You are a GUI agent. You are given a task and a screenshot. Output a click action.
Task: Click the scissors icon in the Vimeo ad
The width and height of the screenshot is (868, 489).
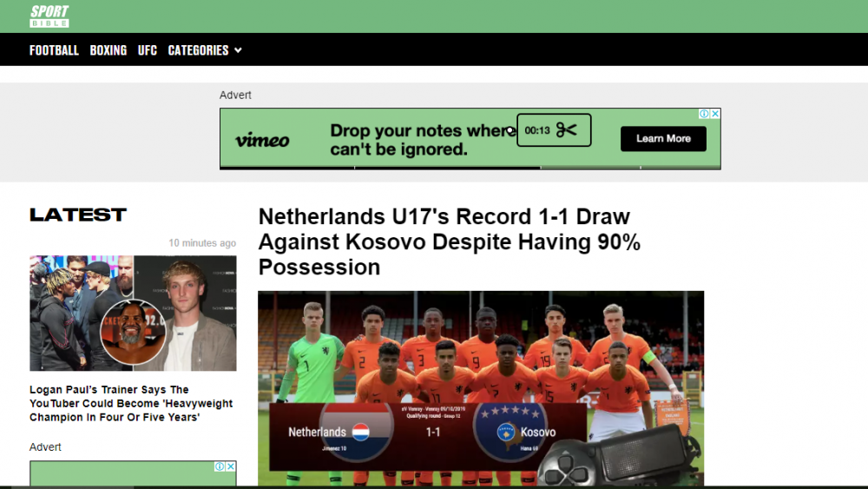pyautogui.click(x=566, y=130)
